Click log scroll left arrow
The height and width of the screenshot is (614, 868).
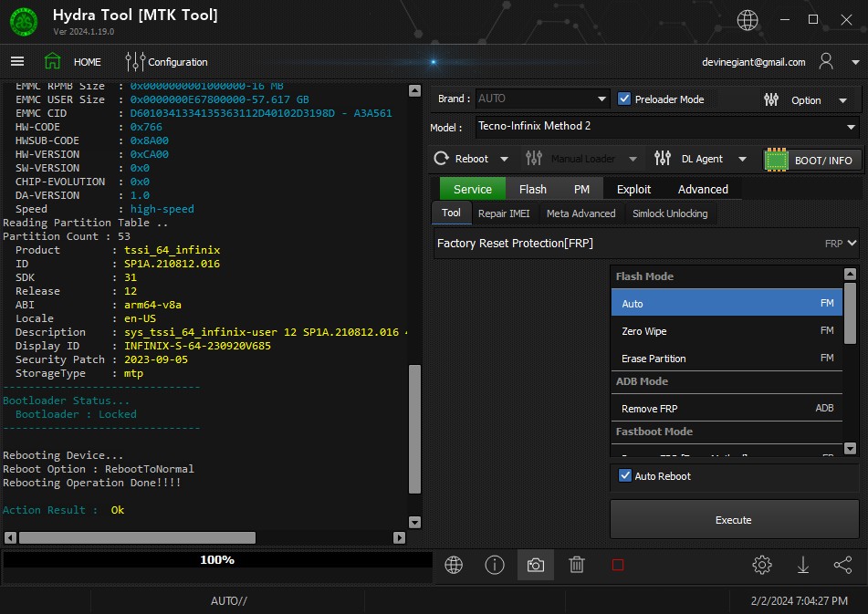tap(10, 537)
